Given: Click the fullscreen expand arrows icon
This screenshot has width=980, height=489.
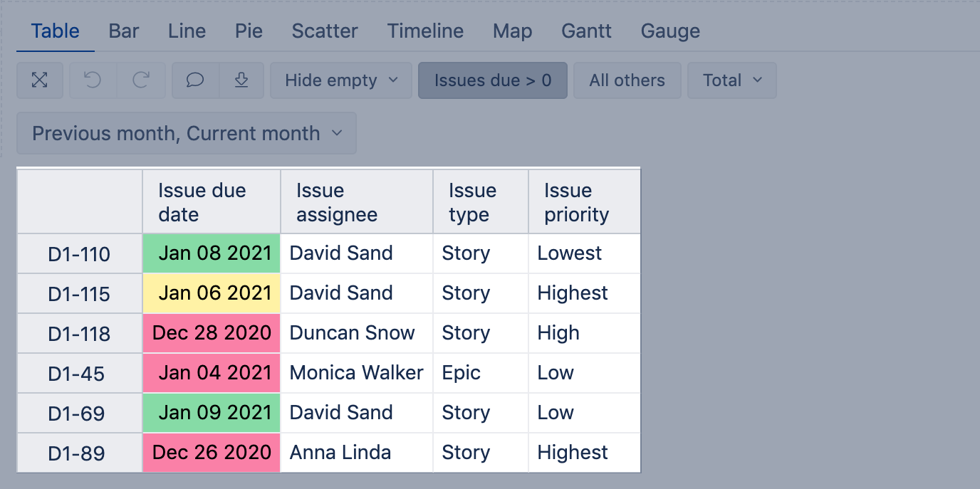Looking at the screenshot, I should pyautogui.click(x=40, y=80).
